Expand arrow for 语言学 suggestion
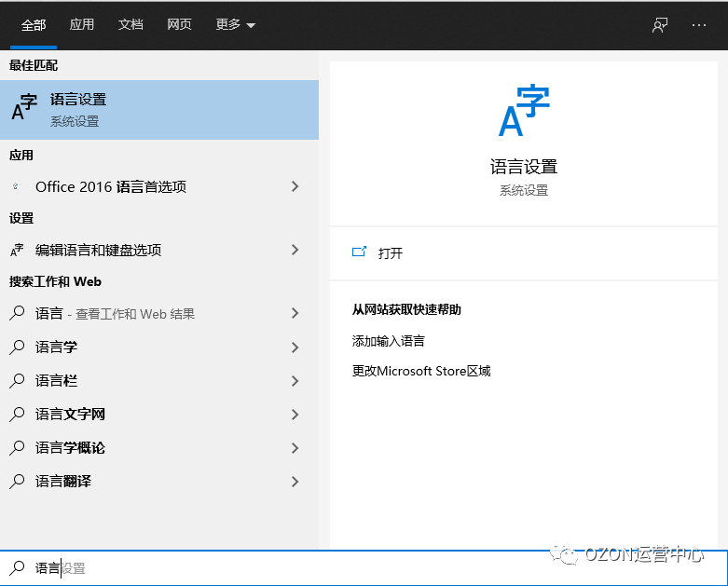 pos(295,348)
